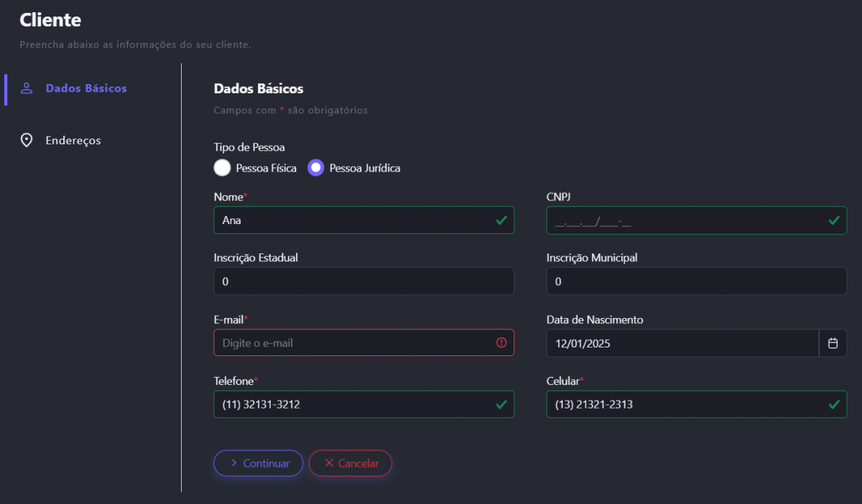Viewport: 862px width, 504px height.
Task: Focus the Inscrição Estadual input
Action: tap(363, 281)
